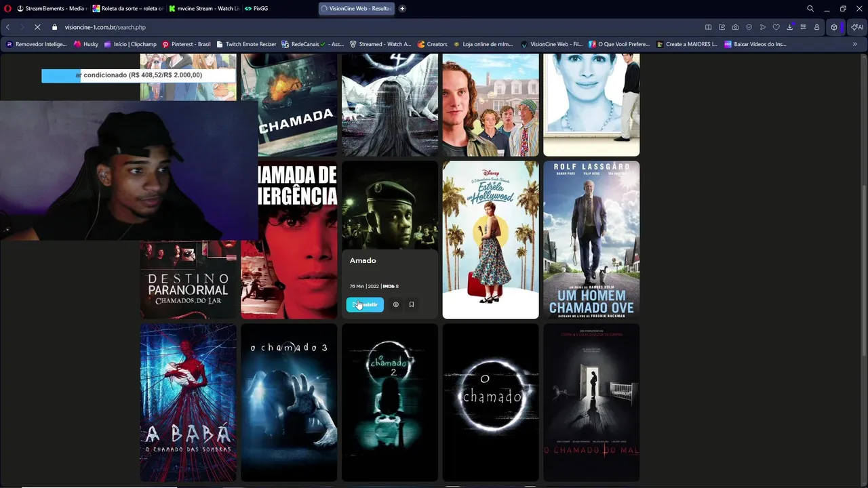Image resolution: width=868 pixels, height=488 pixels.
Task: Open Baixar Vídeos do Ins... bookmark
Action: click(755, 44)
